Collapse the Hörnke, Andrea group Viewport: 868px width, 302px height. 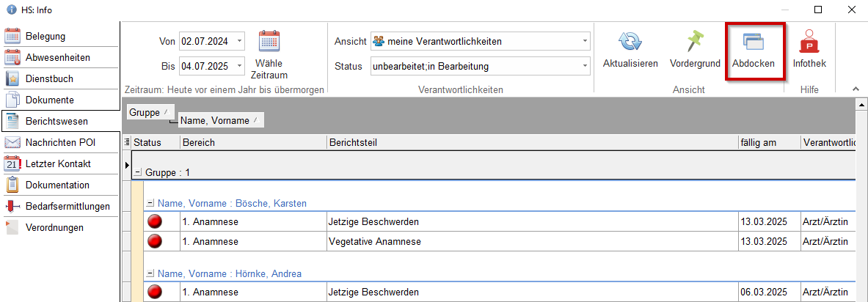(x=150, y=273)
